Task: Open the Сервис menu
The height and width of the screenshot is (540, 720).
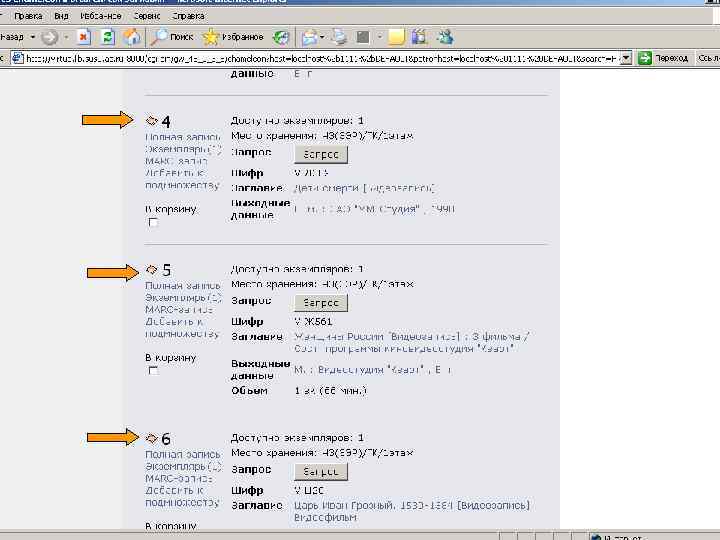Action: 146,16
